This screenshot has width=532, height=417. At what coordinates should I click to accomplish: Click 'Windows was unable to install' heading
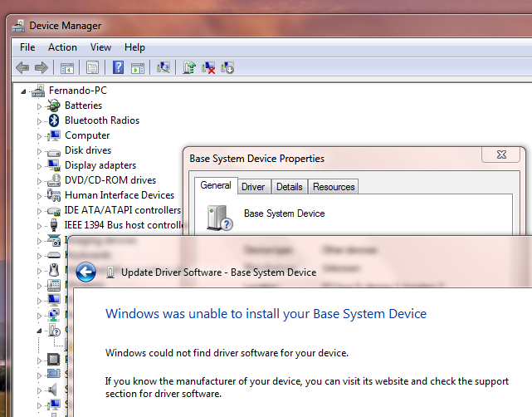[x=266, y=314]
